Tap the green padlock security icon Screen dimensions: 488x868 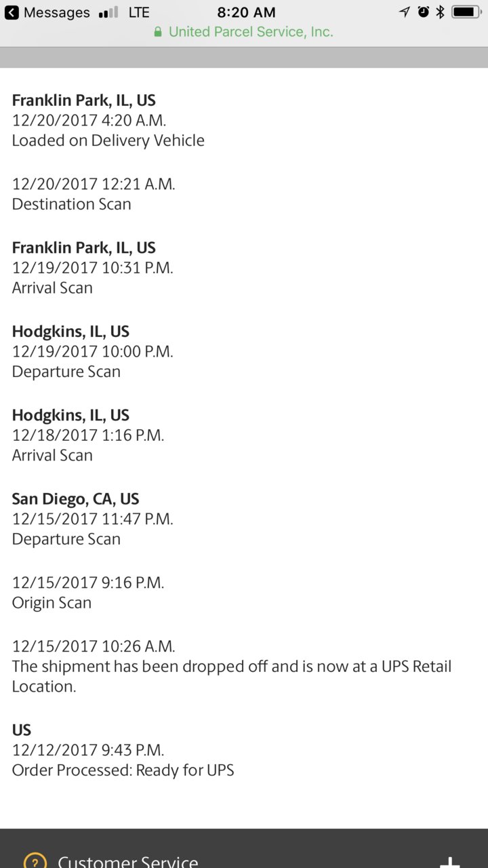158,32
